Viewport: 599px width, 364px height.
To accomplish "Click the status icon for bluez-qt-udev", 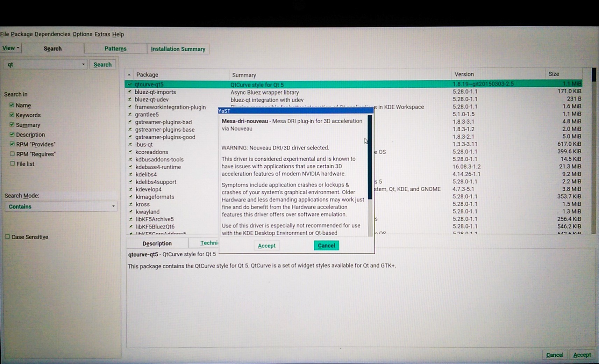I will tap(130, 100).
